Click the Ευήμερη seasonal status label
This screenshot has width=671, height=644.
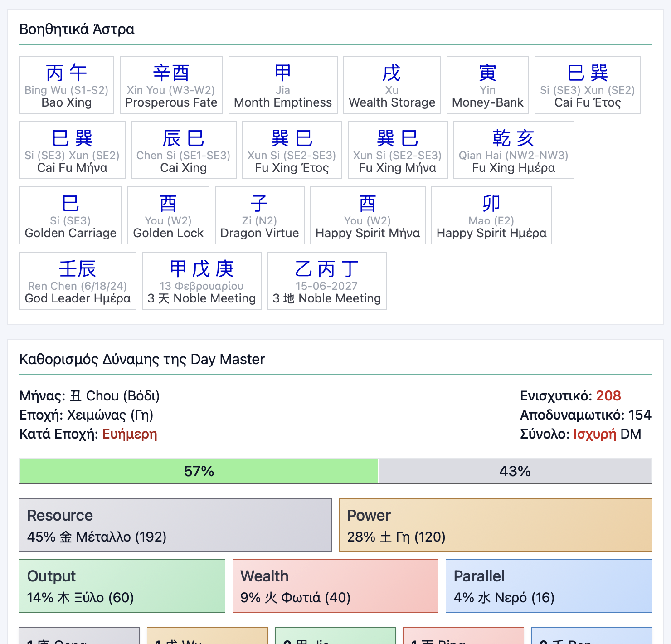point(130,434)
